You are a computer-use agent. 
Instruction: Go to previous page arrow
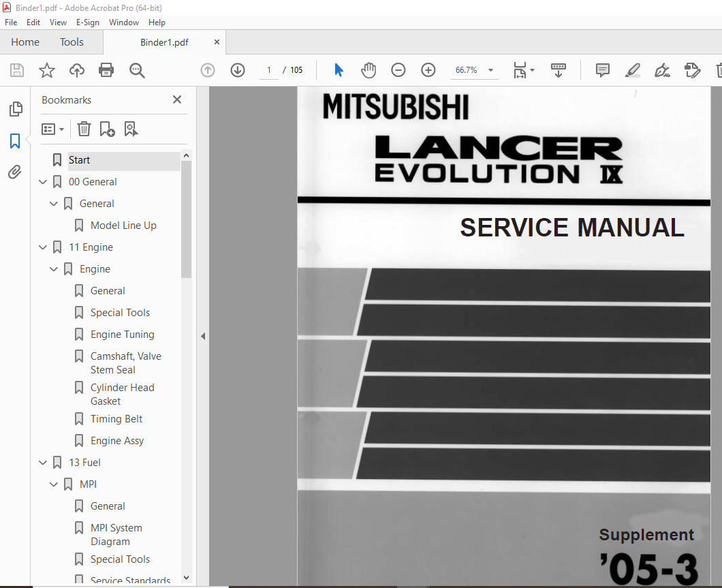point(208,70)
